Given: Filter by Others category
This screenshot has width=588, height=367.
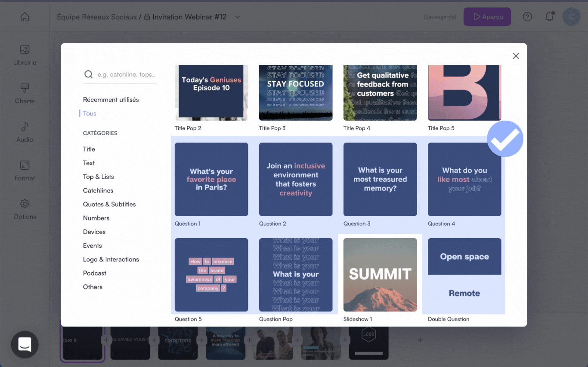Looking at the screenshot, I should click(x=93, y=287).
